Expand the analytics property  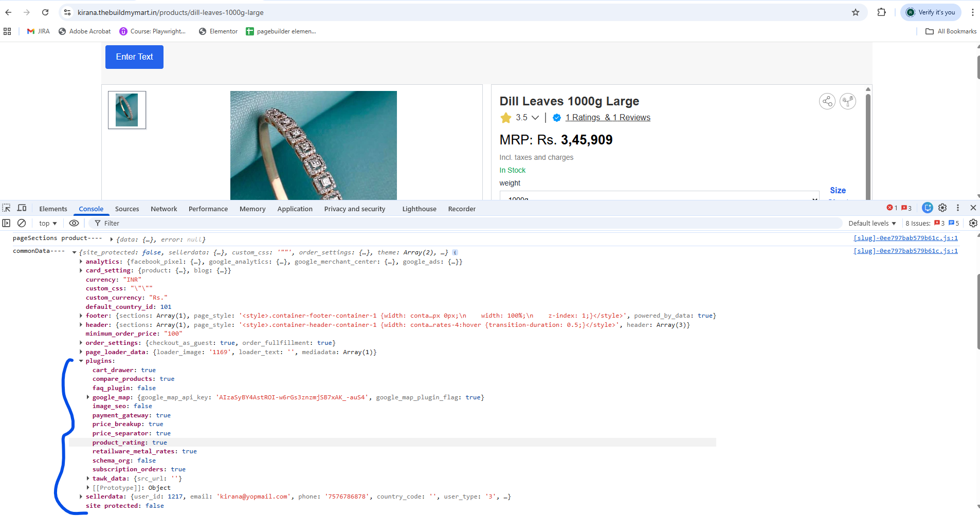click(81, 262)
